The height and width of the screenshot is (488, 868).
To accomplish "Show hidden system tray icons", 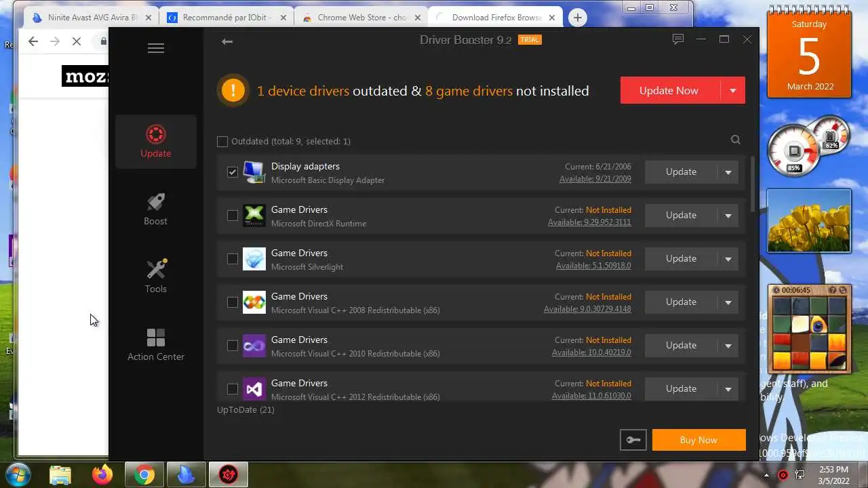I will point(767,475).
